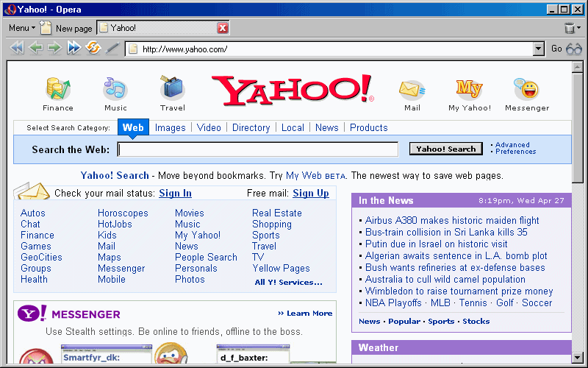Open Yahoo Finance icon
This screenshot has height=368, width=588.
pyautogui.click(x=58, y=88)
